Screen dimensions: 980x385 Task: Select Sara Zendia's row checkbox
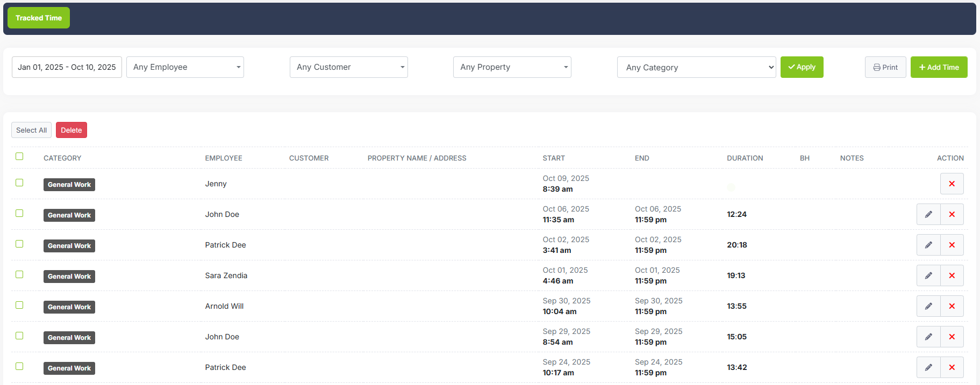tap(19, 274)
